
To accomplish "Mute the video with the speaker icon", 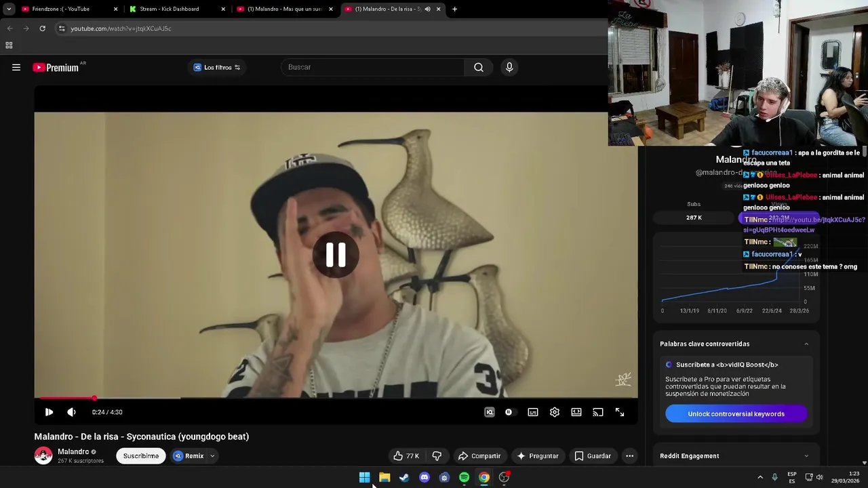I will click(x=71, y=412).
